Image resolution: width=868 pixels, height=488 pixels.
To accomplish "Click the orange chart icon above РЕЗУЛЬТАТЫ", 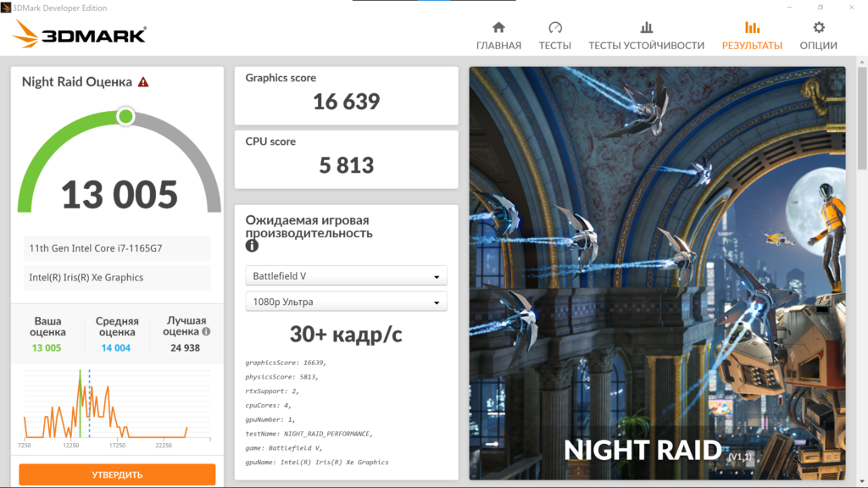I will pyautogui.click(x=753, y=27).
